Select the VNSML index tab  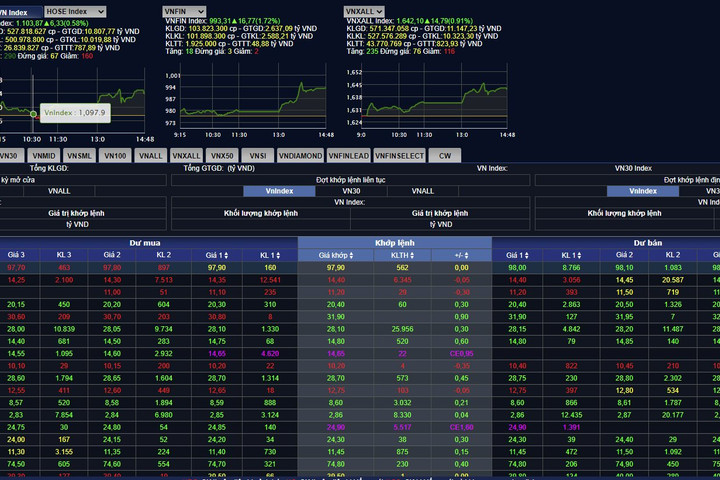point(79,156)
